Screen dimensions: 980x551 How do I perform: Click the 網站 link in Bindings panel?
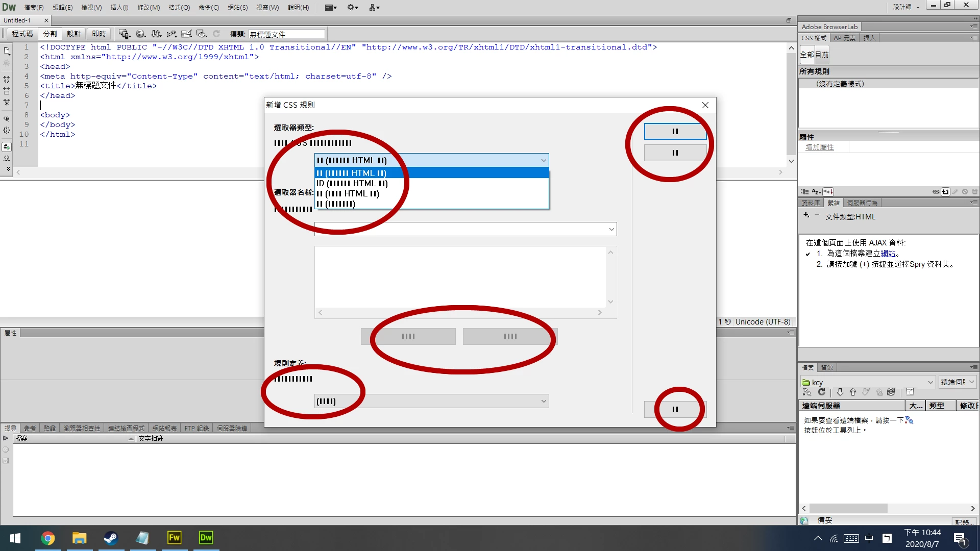click(x=888, y=254)
